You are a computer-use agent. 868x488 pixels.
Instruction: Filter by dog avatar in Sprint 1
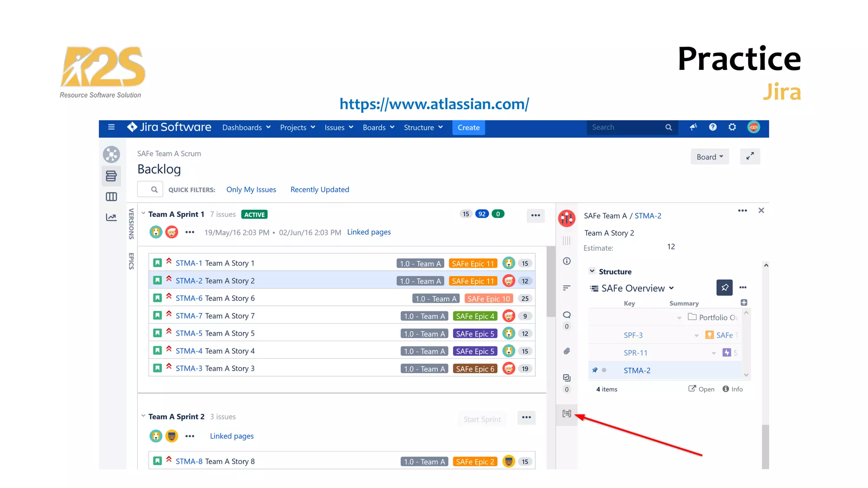pyautogui.click(x=156, y=232)
